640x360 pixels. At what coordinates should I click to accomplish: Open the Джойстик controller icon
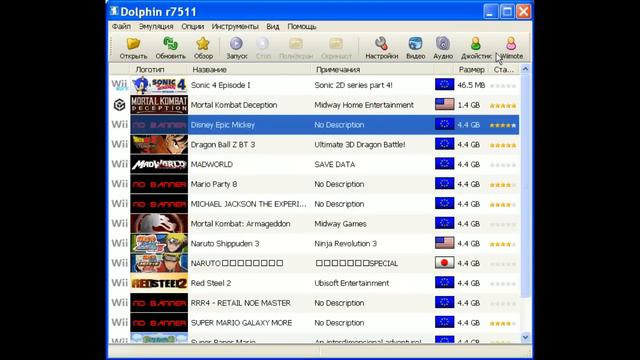tap(476, 43)
